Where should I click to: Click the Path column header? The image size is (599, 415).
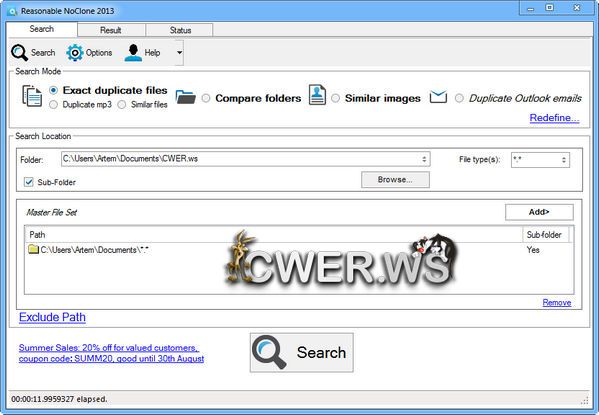[x=274, y=235]
